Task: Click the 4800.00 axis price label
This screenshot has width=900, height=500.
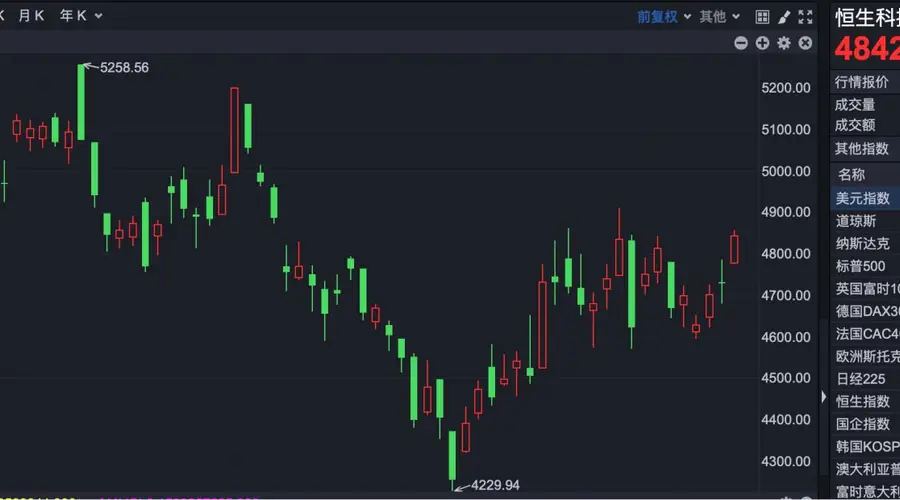Action: coord(786,254)
